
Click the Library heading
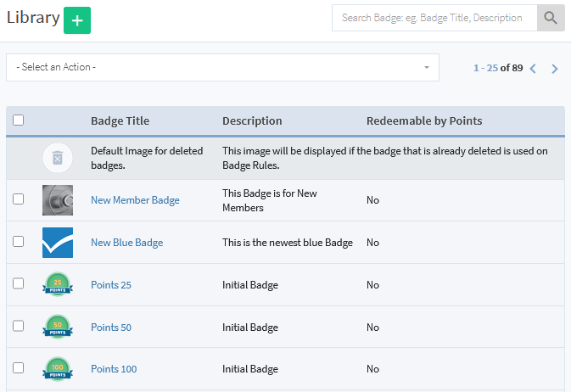pyautogui.click(x=33, y=18)
